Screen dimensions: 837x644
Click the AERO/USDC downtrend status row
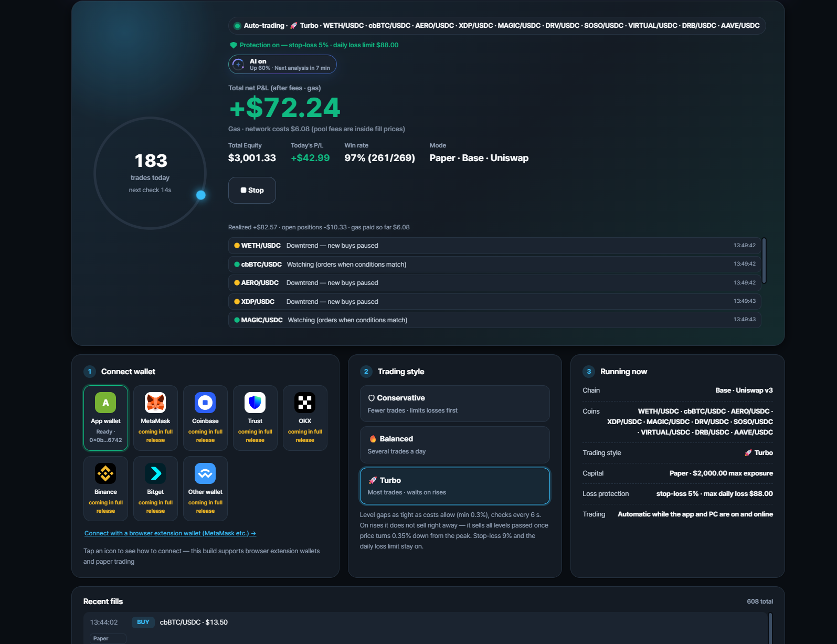[495, 283]
